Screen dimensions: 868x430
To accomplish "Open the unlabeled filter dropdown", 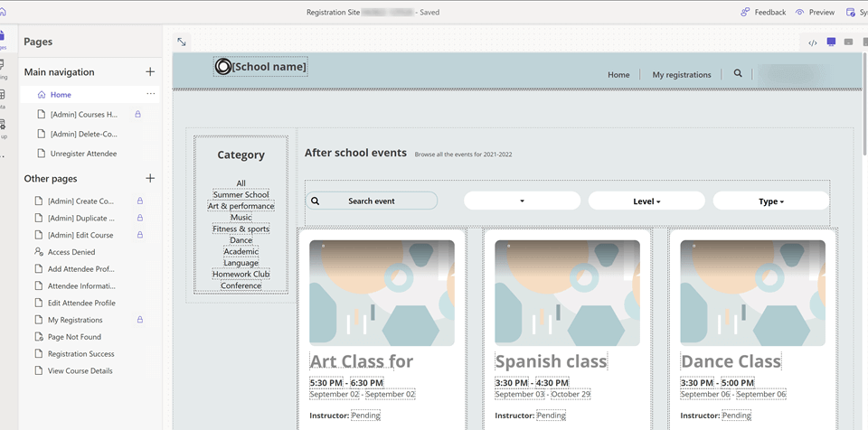I will (x=522, y=201).
